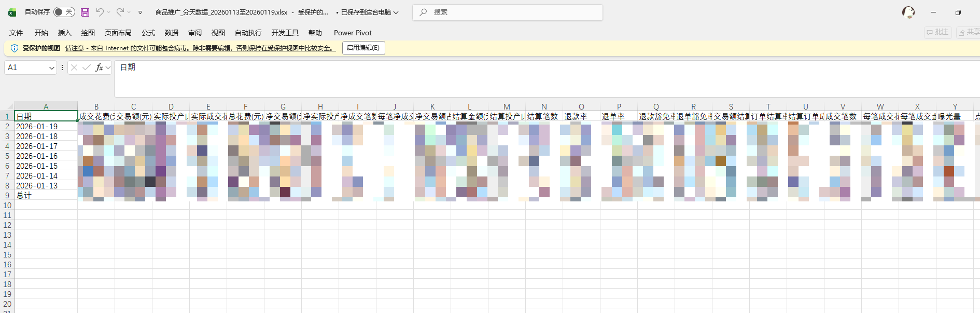
Task: Focus the 搜索 search box
Action: coord(508,12)
